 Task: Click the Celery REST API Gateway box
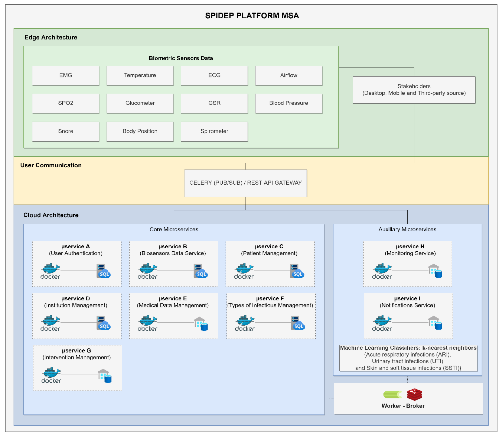pos(245,183)
